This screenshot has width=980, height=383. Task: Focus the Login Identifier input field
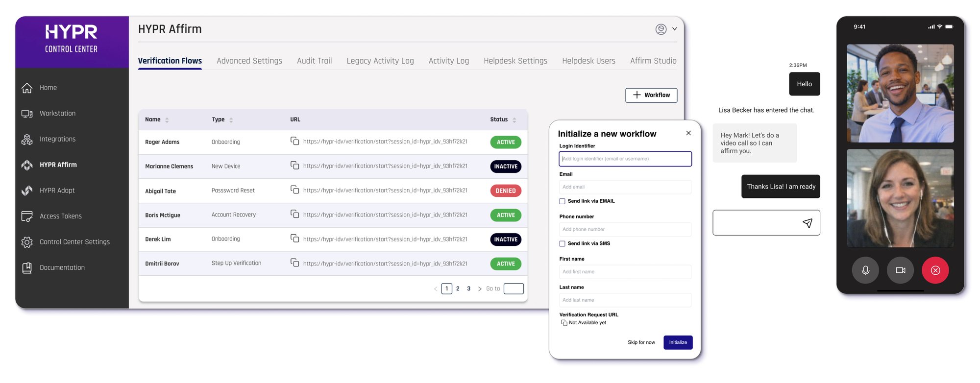click(625, 159)
